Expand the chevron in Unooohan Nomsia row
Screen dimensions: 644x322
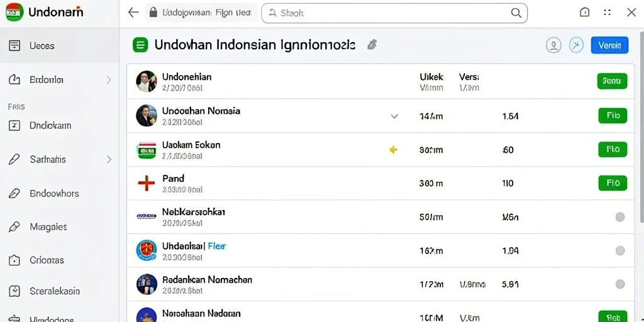tap(394, 116)
